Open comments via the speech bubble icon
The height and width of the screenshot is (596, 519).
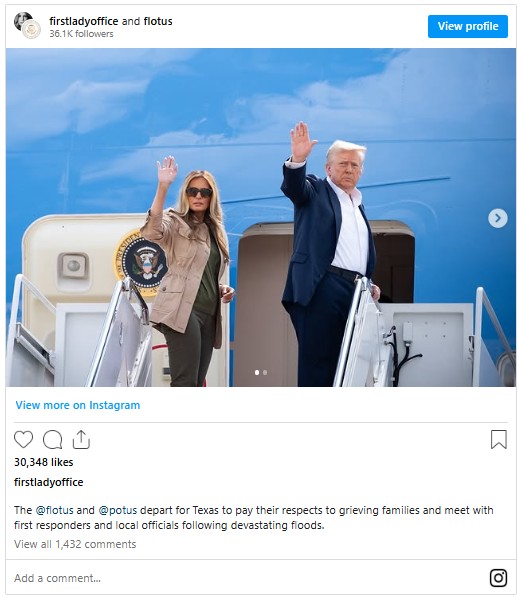(52, 439)
